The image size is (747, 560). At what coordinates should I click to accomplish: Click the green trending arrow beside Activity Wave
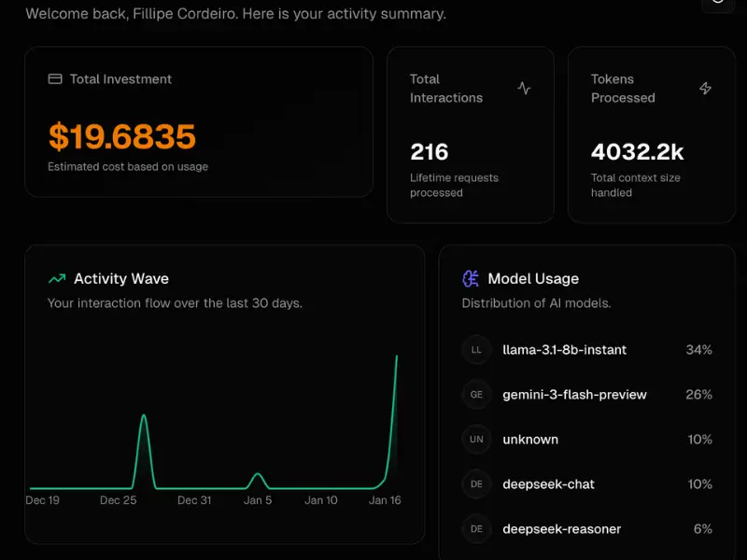tap(58, 278)
